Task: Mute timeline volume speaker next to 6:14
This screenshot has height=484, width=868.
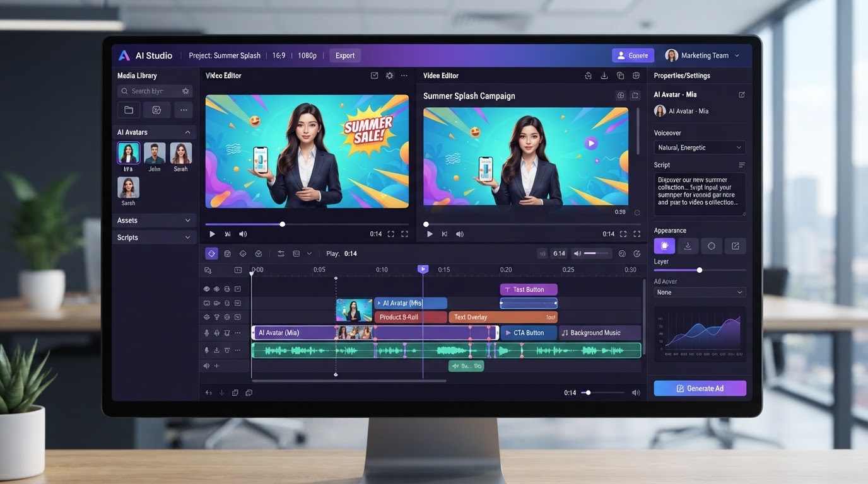Action: click(x=577, y=253)
